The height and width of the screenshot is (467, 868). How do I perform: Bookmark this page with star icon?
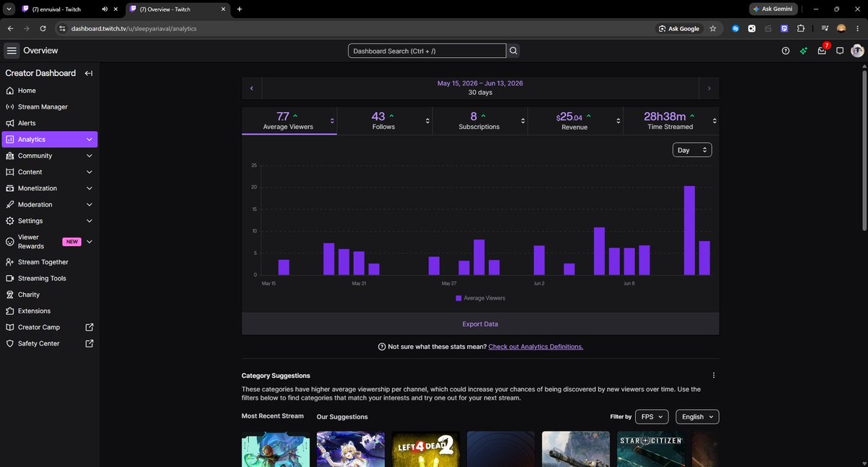pyautogui.click(x=713, y=28)
